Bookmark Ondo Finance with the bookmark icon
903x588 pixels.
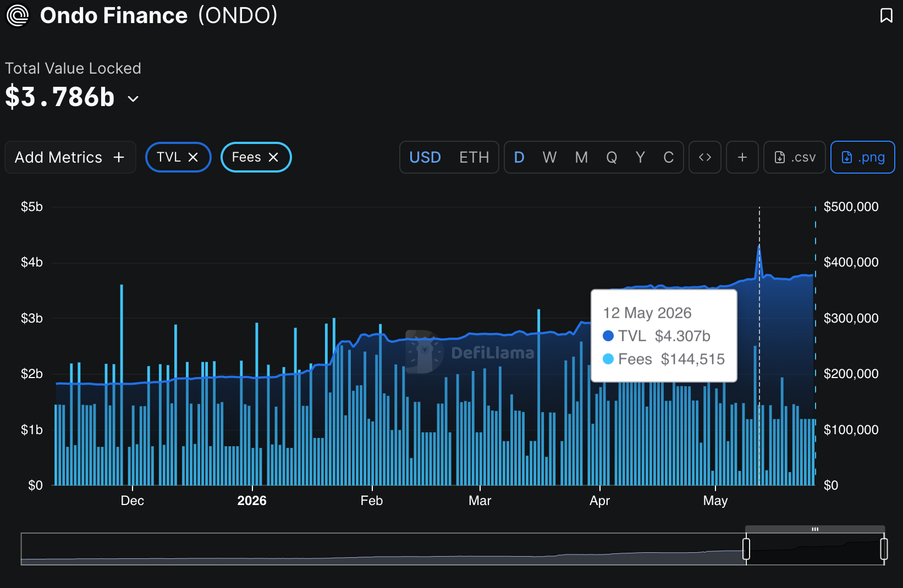click(886, 15)
